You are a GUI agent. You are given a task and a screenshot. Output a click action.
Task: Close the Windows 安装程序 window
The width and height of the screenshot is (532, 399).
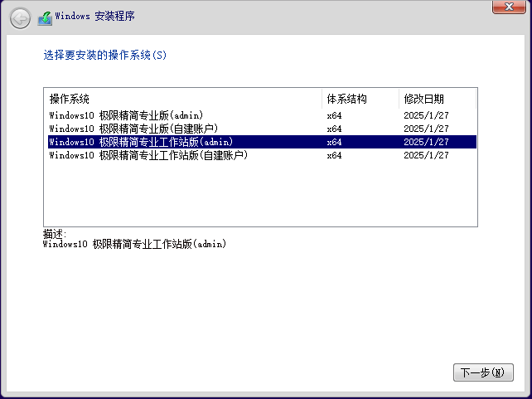coord(509,7)
